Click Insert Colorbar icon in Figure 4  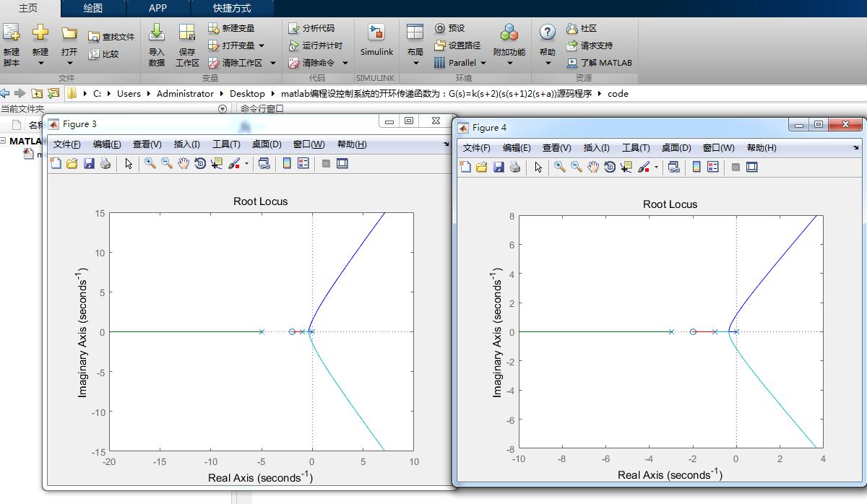(696, 167)
